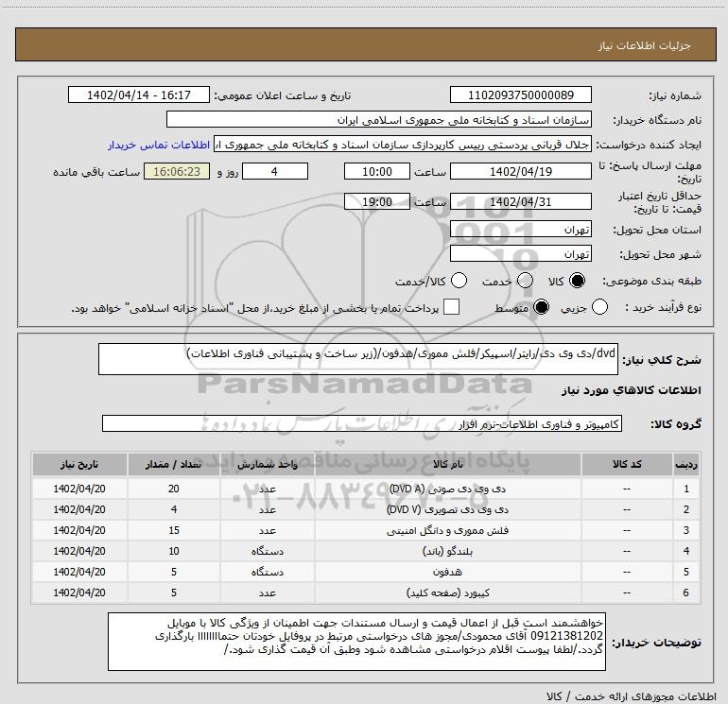Click the remaining days field showing 4
Viewport: 728px width, 704px height.
click(275, 171)
